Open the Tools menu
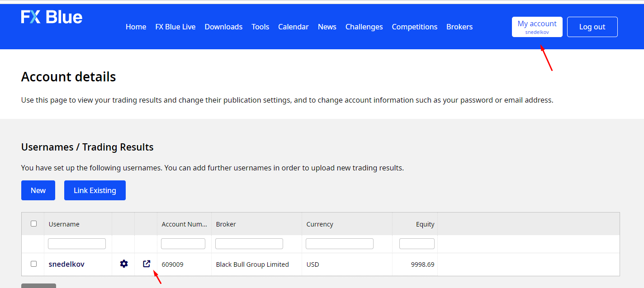This screenshot has width=644, height=288. 260,27
